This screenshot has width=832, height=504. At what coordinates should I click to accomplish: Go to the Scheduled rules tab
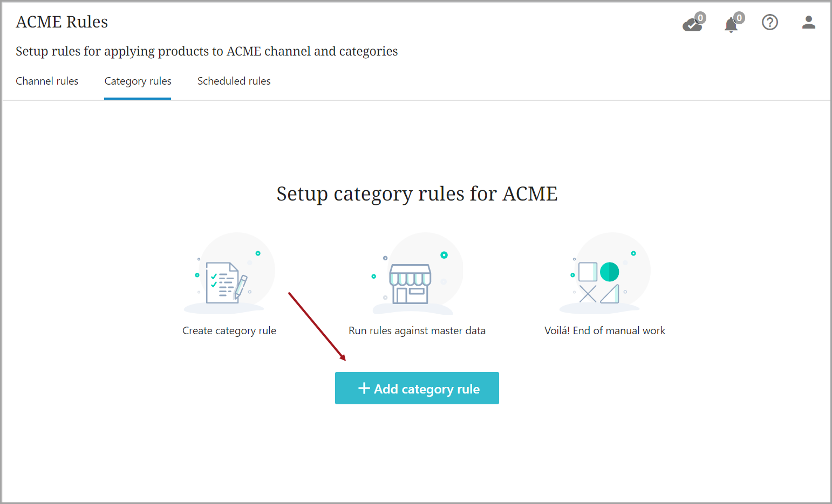coord(234,81)
